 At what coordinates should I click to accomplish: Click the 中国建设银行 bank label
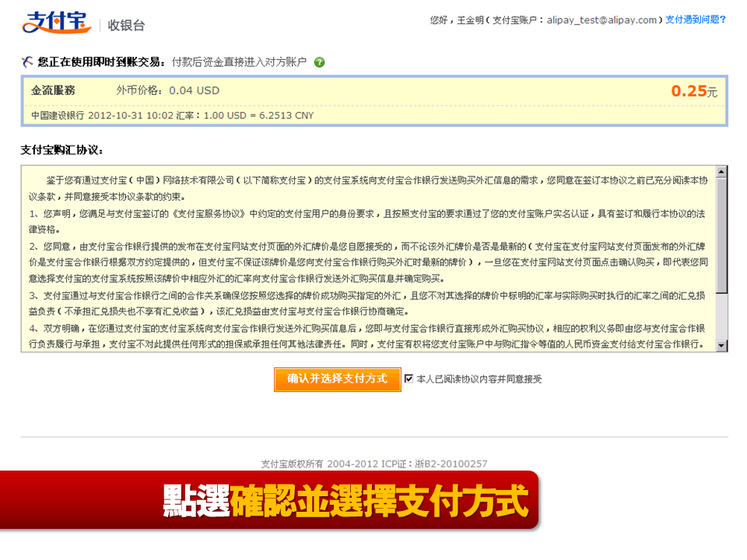[57, 115]
